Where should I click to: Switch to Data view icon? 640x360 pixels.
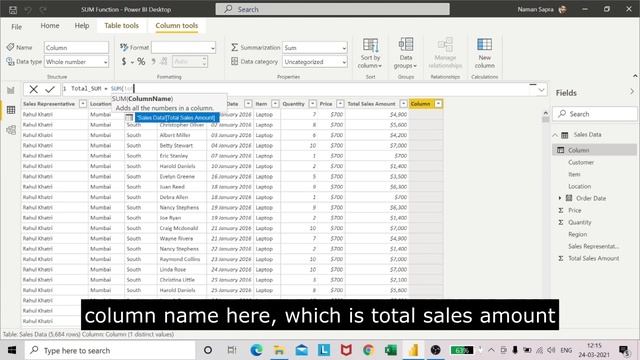(11, 110)
